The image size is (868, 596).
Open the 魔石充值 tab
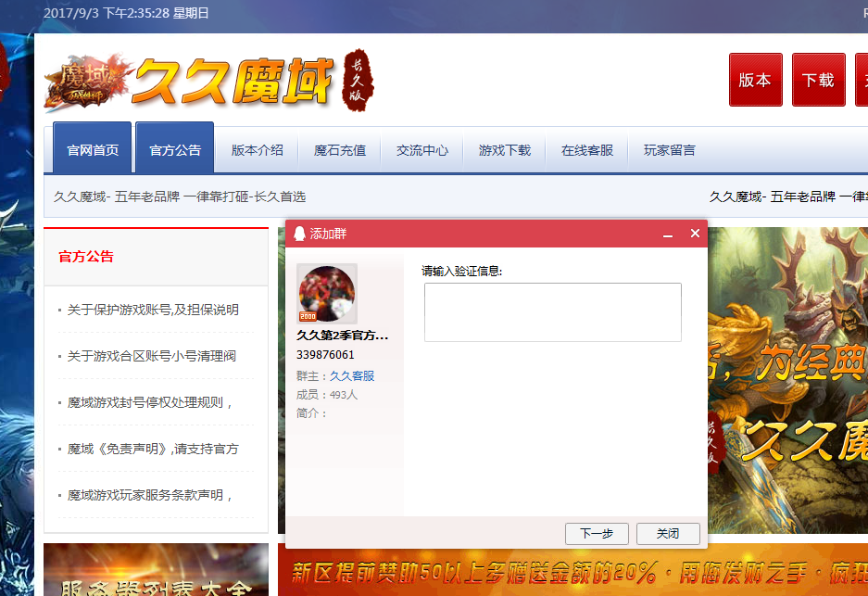[x=339, y=147]
